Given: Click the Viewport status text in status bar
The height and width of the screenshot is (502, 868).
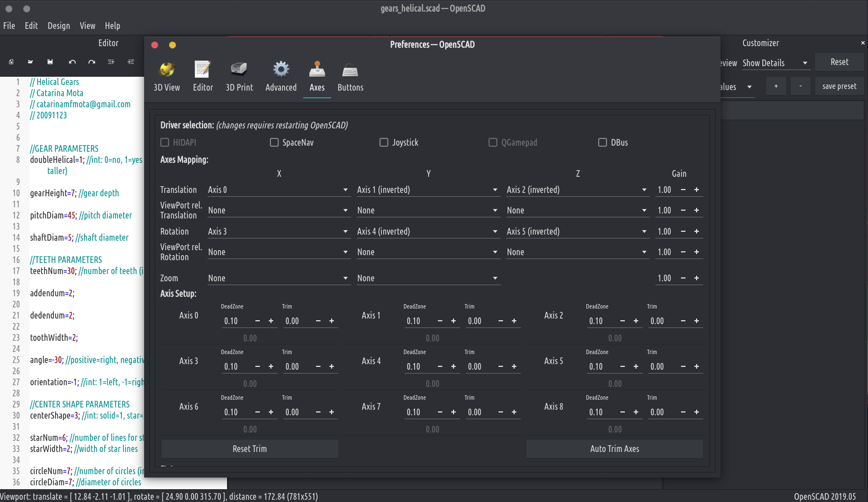Looking at the screenshot, I should 159,497.
